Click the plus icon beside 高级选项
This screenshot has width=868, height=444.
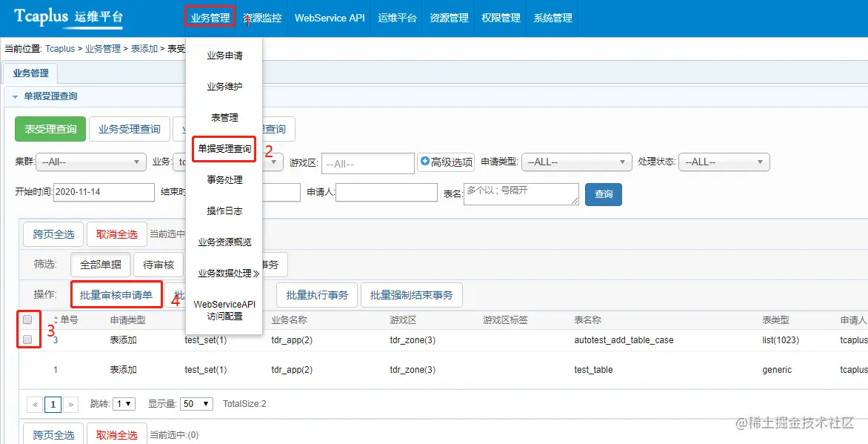[424, 162]
